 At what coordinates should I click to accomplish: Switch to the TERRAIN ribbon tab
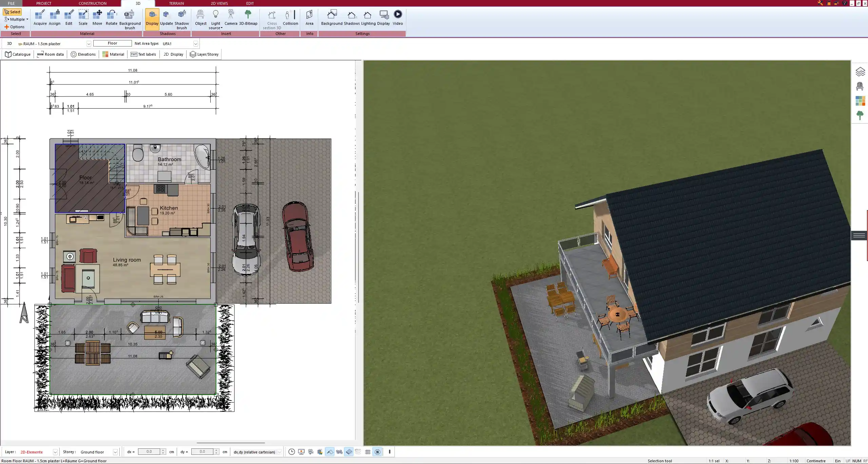(x=176, y=3)
